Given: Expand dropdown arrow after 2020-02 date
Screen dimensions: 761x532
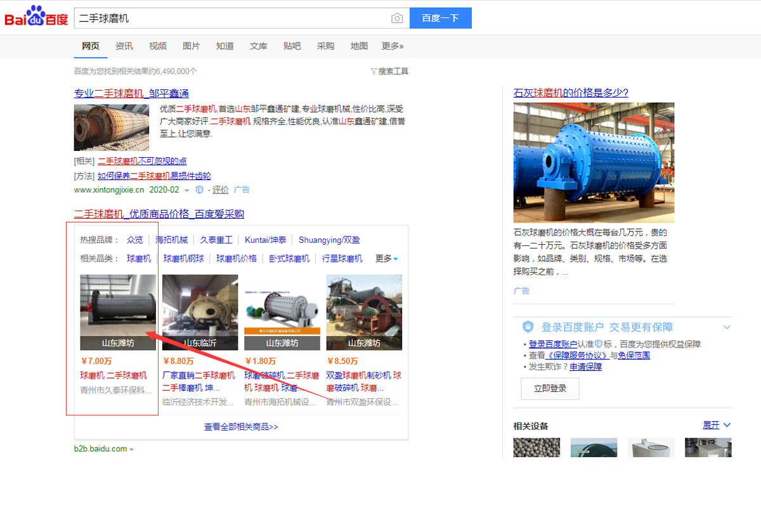Looking at the screenshot, I should (x=187, y=190).
